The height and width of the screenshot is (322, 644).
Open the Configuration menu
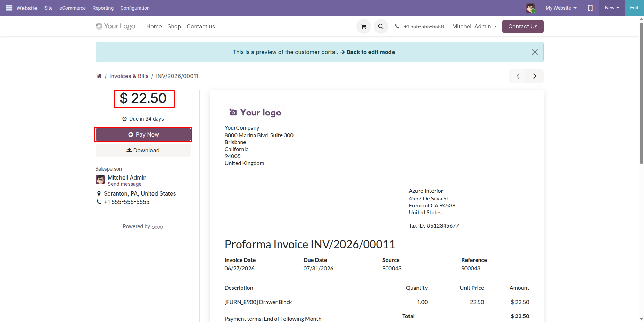coord(135,8)
